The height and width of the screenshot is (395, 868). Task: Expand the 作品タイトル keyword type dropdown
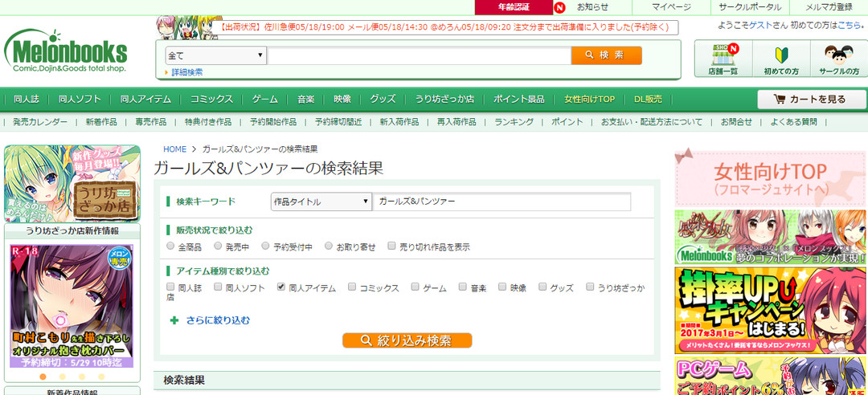321,202
